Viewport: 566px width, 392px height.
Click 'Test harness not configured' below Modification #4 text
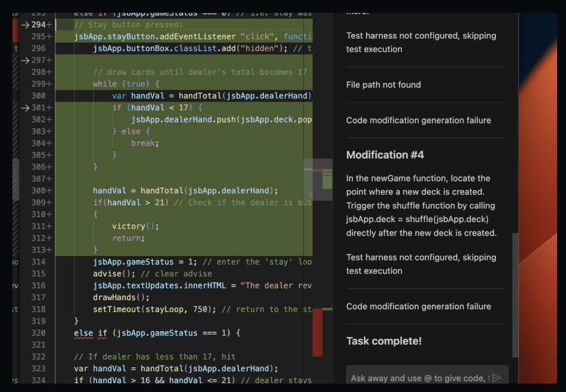point(421,264)
